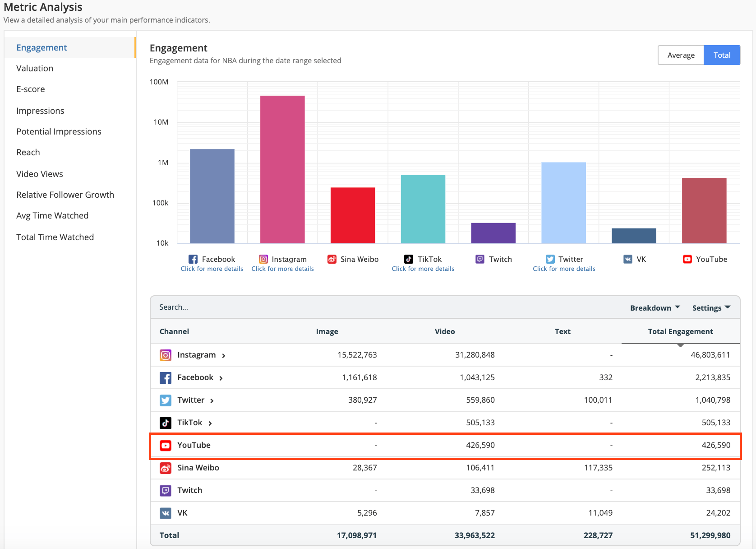Click the light blue Twitter bar in the chart
Image resolution: width=756 pixels, height=549 pixels.
pyautogui.click(x=564, y=203)
